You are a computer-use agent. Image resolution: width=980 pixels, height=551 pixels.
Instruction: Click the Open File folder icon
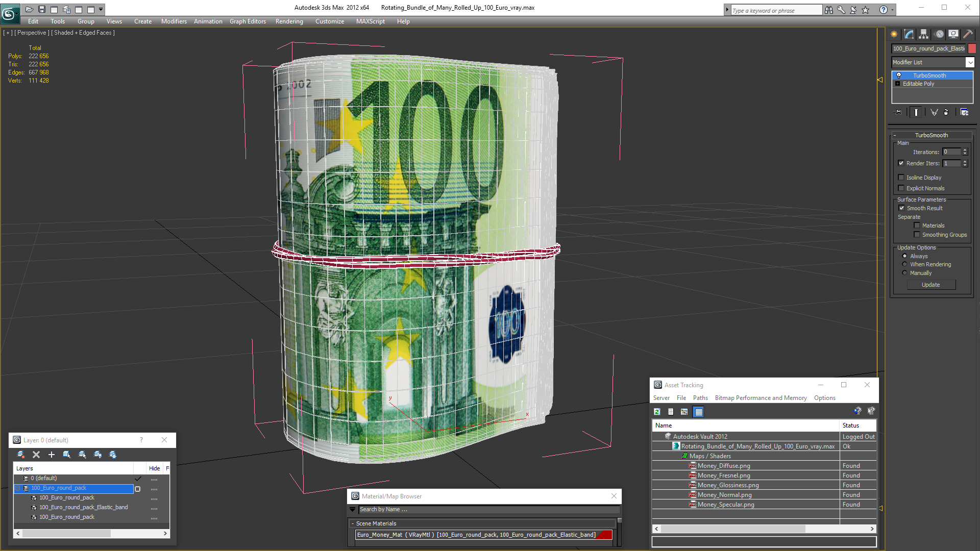30,9
